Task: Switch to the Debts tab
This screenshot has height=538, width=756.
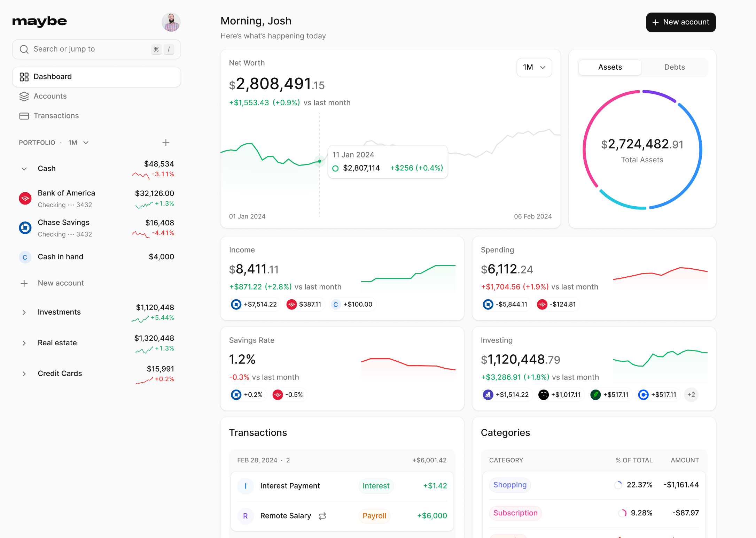Action: 674,67
